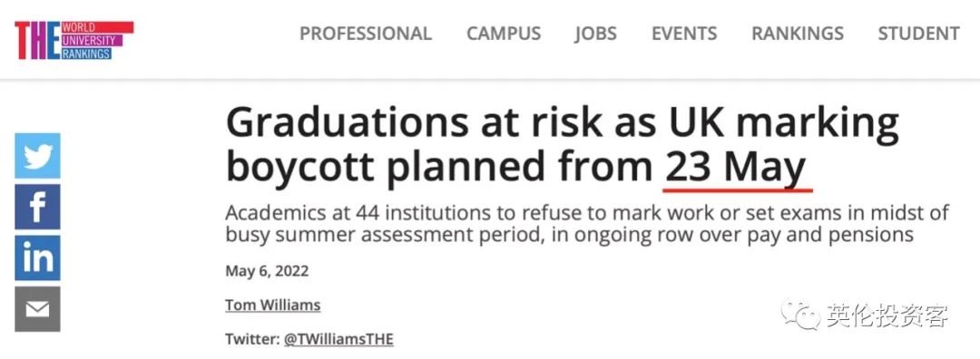Click the WeChat watermark icon

tap(799, 314)
